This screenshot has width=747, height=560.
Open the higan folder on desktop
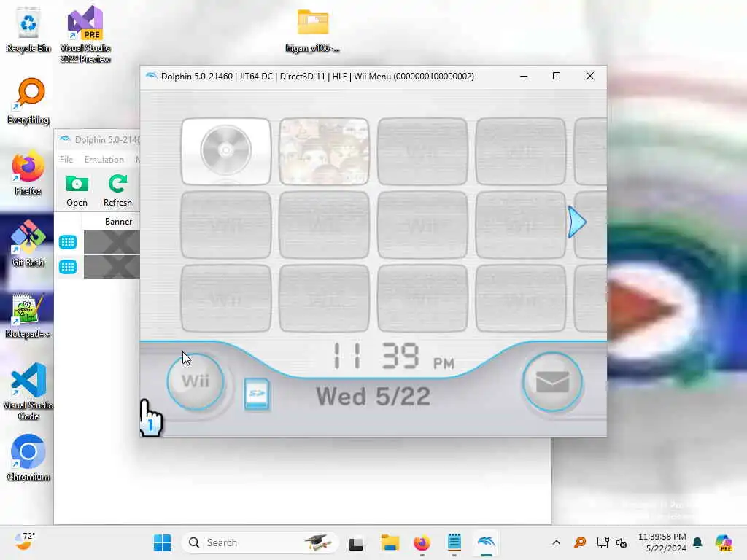pos(312,31)
